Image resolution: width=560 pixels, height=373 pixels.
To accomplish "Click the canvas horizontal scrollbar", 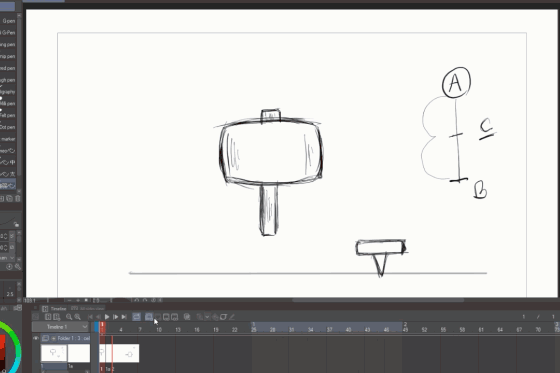I will 378,300.
